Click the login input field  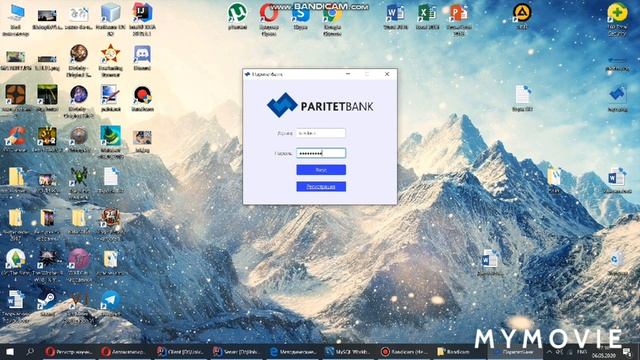coord(321,133)
